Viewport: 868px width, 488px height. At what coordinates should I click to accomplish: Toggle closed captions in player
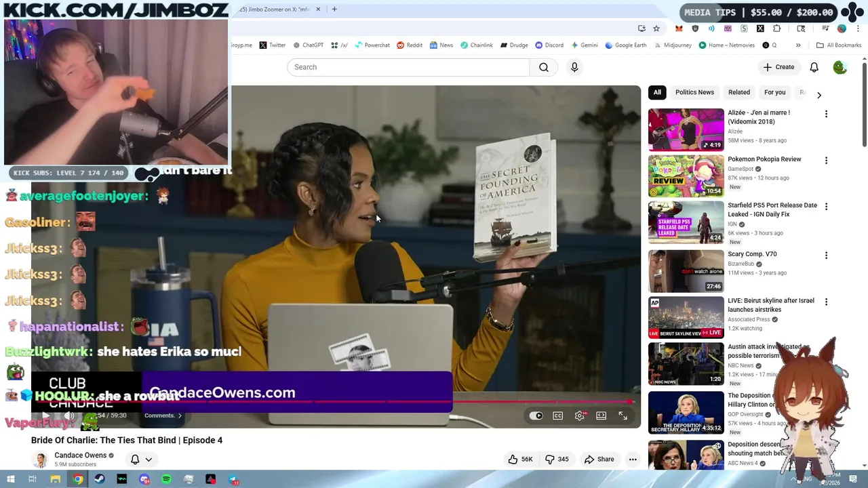[x=557, y=415]
